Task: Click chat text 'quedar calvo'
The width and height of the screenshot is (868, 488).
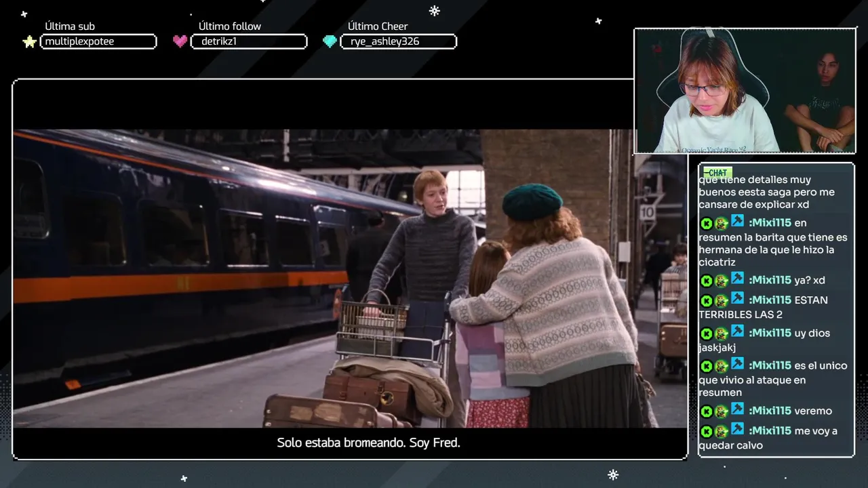Action: (x=730, y=445)
